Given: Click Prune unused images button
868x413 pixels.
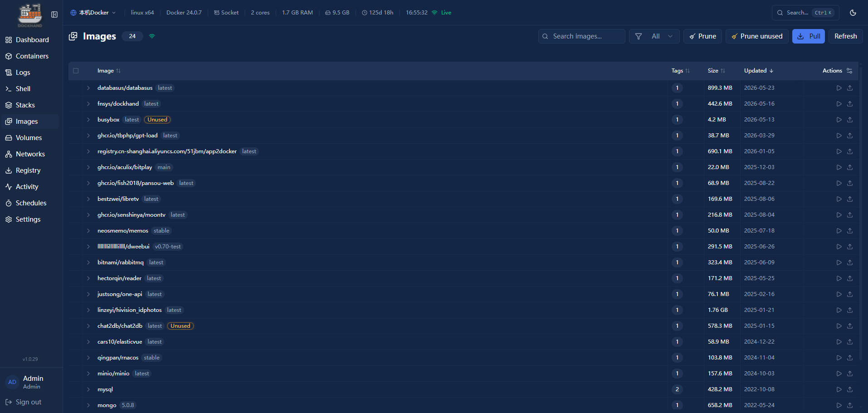Looking at the screenshot, I should 757,36.
